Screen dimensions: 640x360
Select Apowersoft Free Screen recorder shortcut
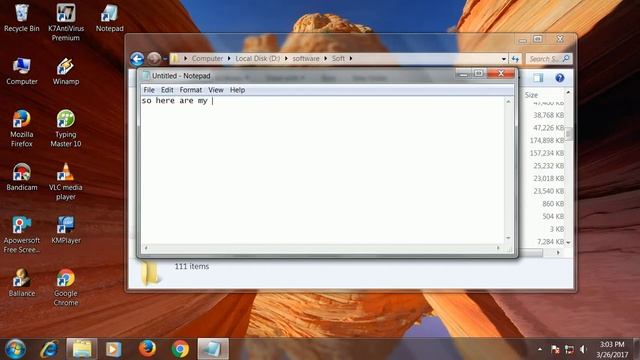pyautogui.click(x=22, y=234)
